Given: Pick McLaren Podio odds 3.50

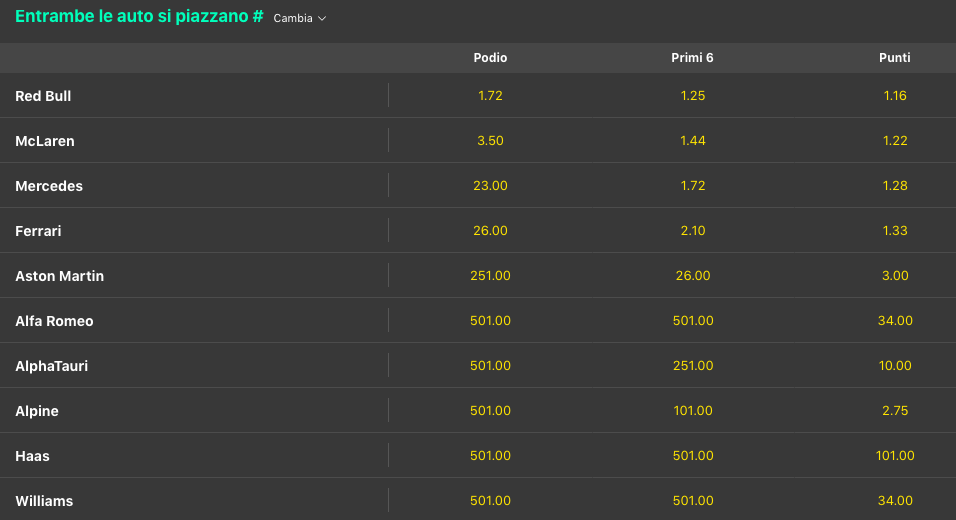Looking at the screenshot, I should pos(490,141).
